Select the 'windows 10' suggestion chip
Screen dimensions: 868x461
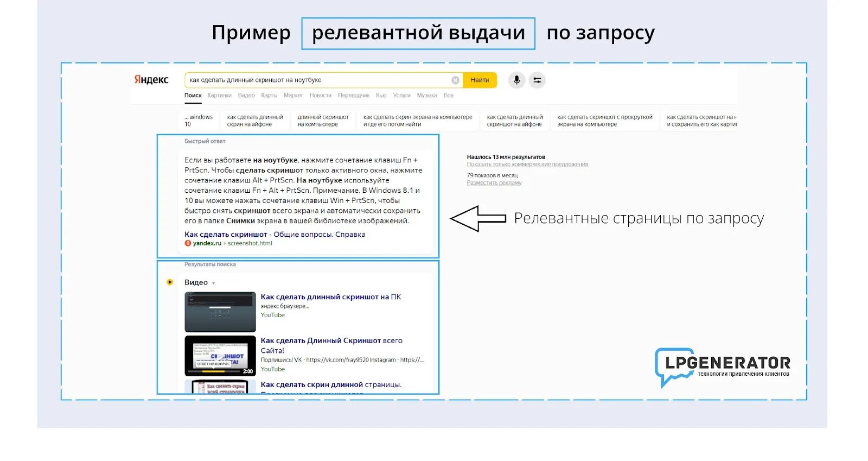[198, 121]
